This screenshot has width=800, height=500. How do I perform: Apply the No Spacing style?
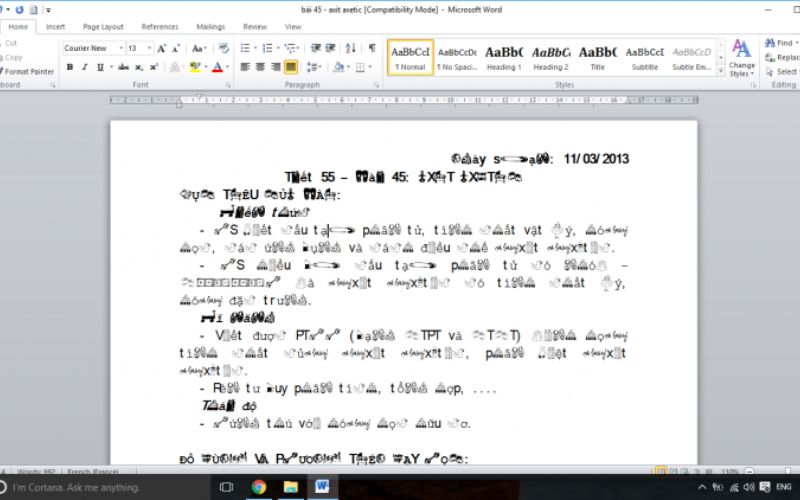pos(457,58)
